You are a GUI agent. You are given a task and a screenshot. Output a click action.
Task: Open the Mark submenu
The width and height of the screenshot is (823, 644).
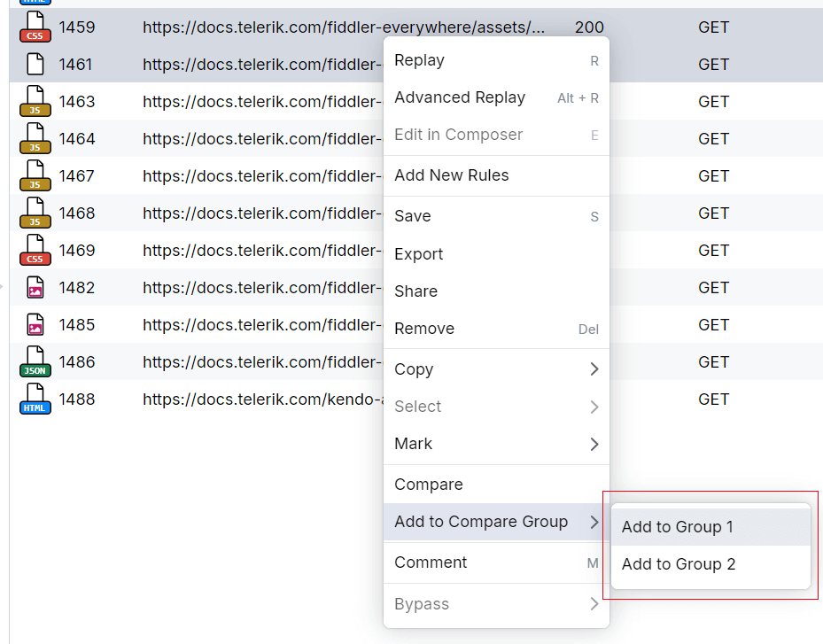point(496,444)
